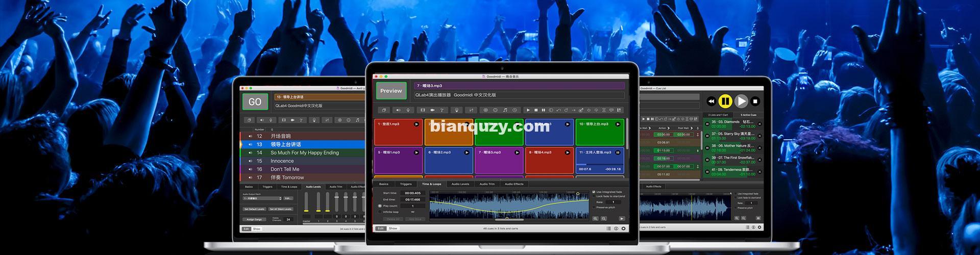Toggle Use integrated fade in center window
This screenshot has width=980, height=255.
click(x=594, y=192)
